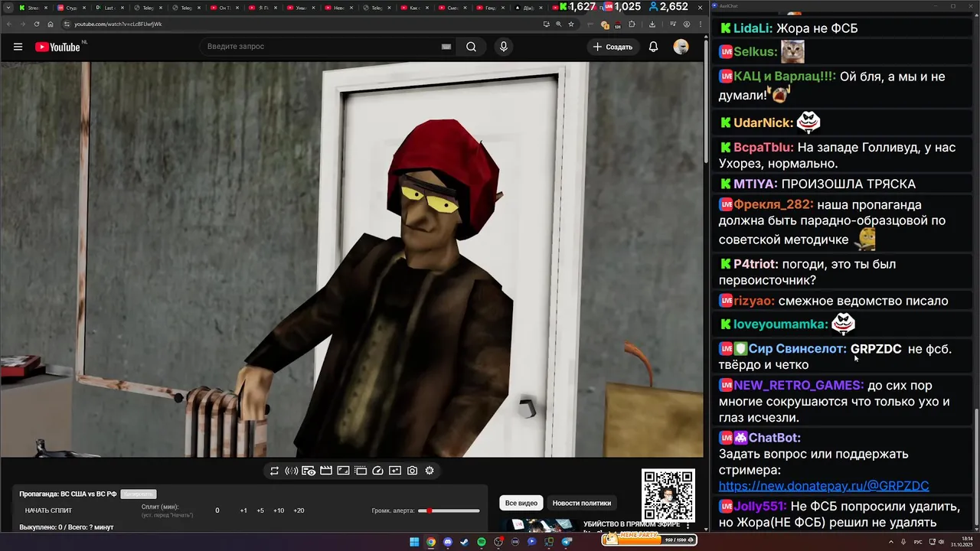Click the picture-in-picture icon in player toolbar

(x=343, y=471)
